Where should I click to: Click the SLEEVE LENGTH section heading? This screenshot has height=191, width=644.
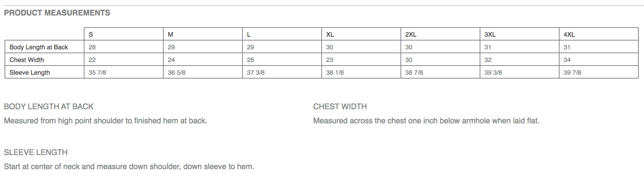click(36, 152)
